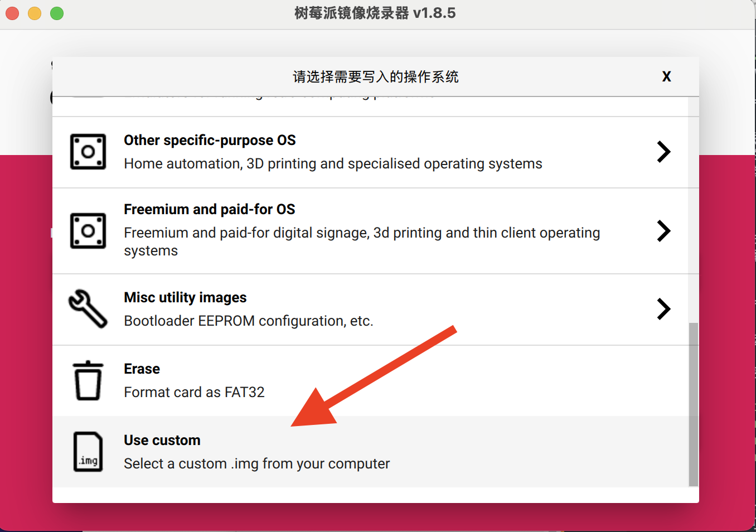
Task: Click the Freemium and paid-for OS icon
Action: [88, 230]
